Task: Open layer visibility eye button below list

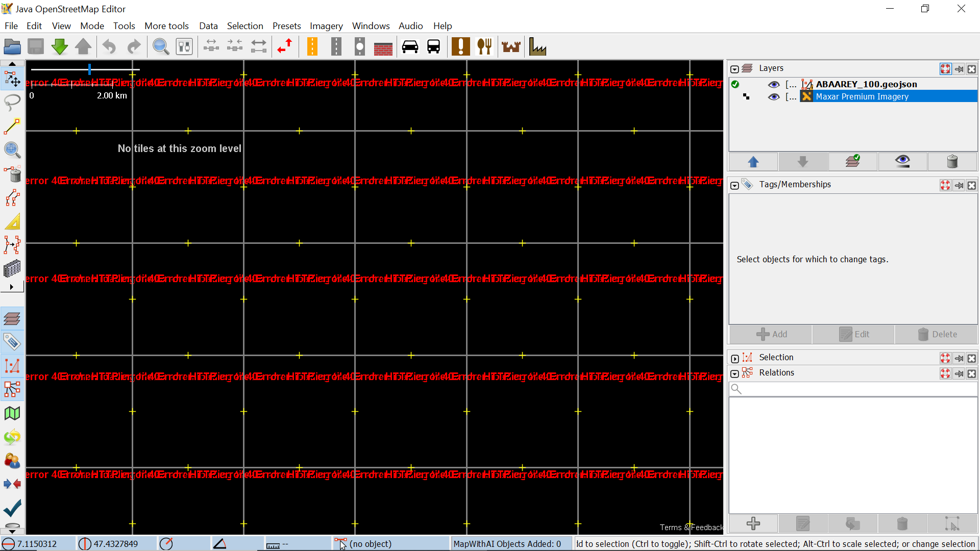Action: pos(902,162)
